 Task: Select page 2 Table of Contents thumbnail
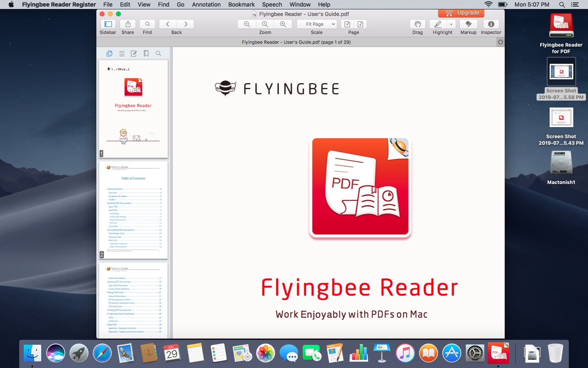[133, 210]
